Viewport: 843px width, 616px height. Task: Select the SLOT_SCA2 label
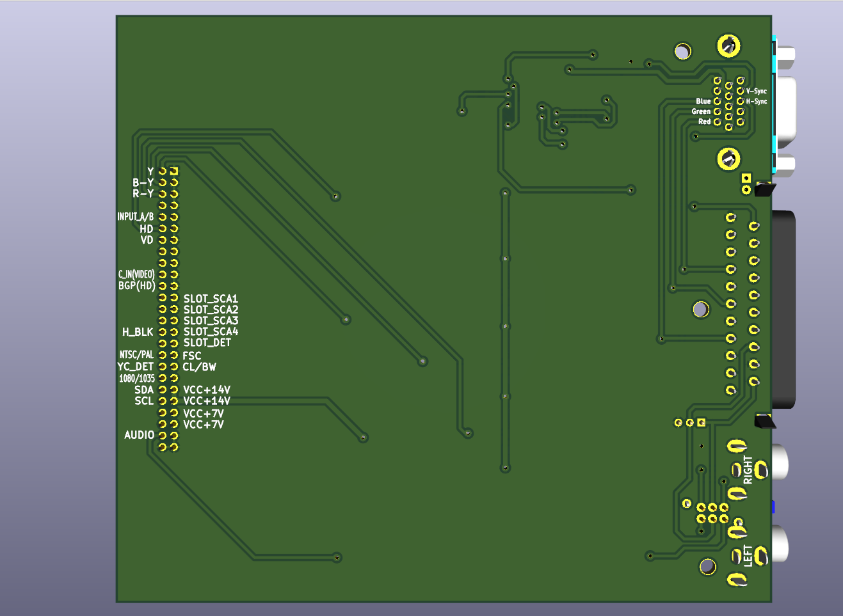pos(211,310)
